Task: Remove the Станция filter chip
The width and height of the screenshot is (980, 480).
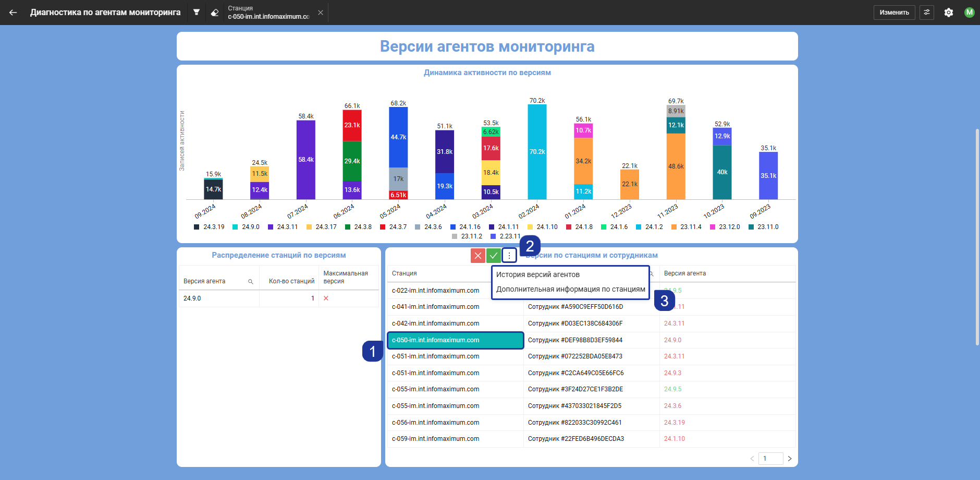Action: tap(321, 13)
